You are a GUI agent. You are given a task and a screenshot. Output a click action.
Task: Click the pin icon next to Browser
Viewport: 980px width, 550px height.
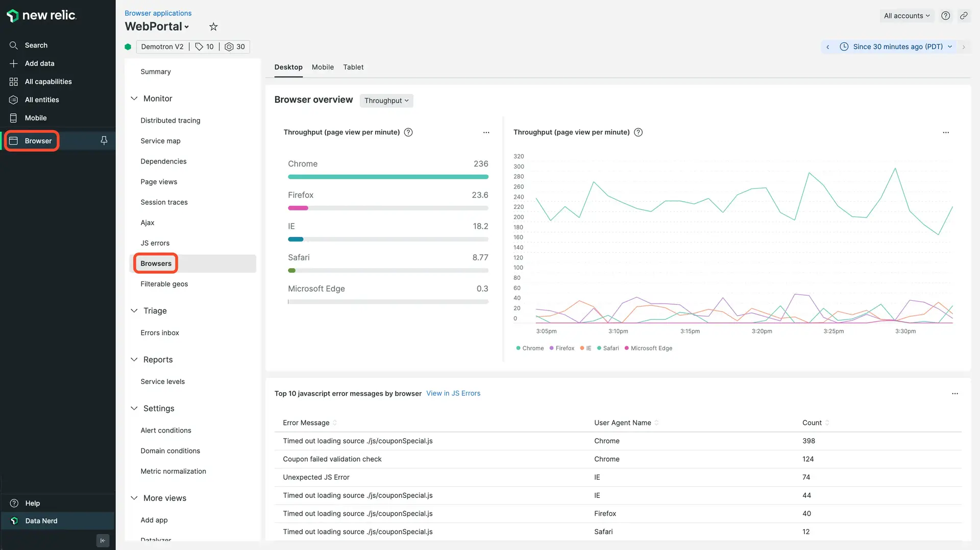(x=104, y=140)
